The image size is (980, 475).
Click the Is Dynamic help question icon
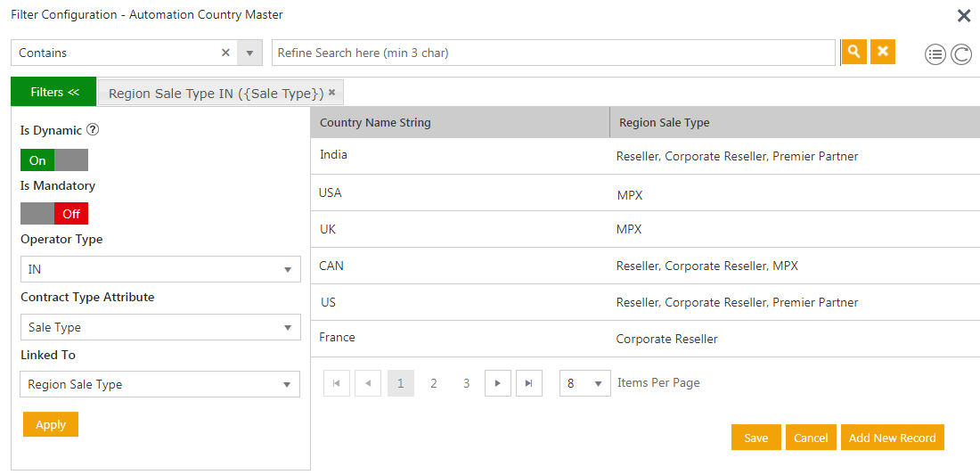(93, 129)
